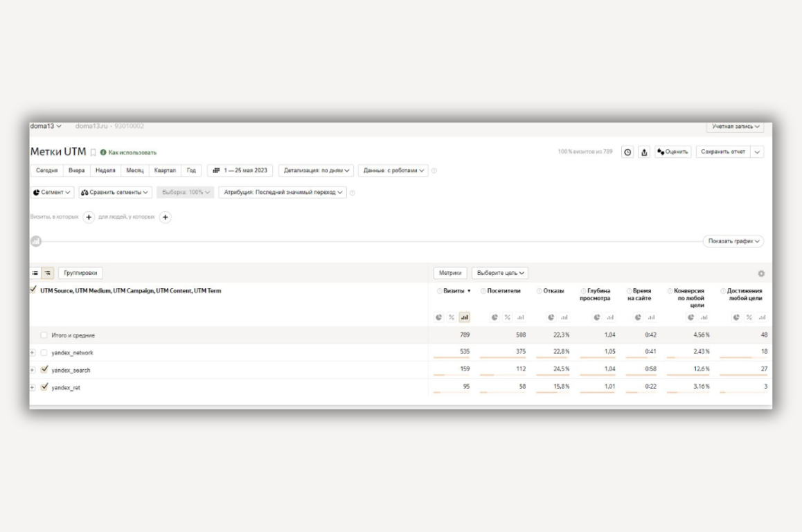Select bar chart icon under Визиты

pos(465,318)
